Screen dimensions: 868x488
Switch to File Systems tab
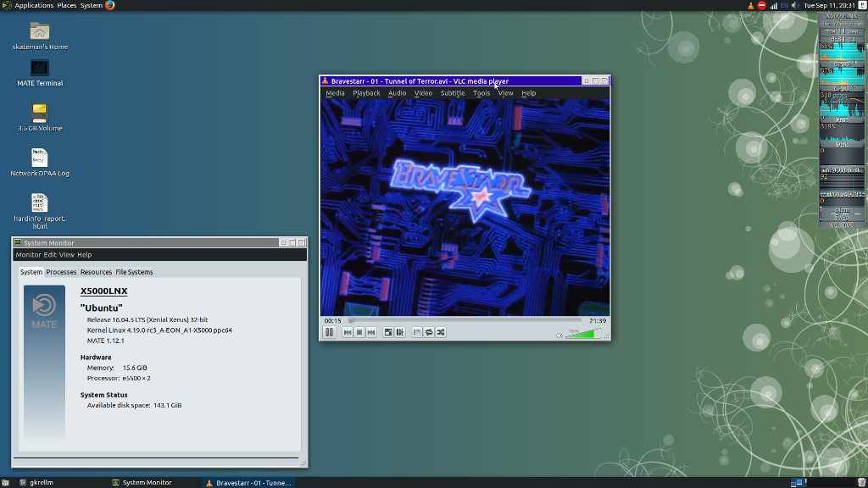click(134, 272)
